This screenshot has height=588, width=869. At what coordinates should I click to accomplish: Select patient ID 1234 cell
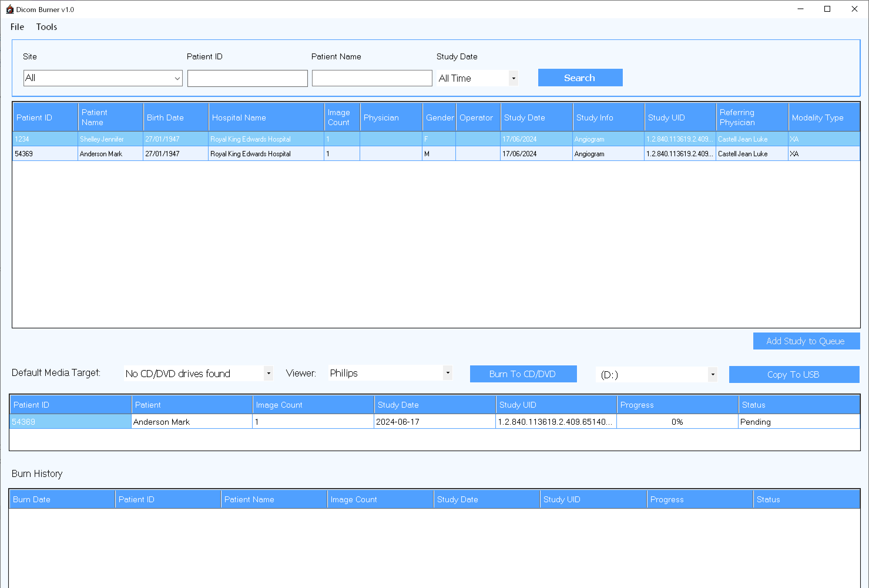pyautogui.click(x=45, y=139)
